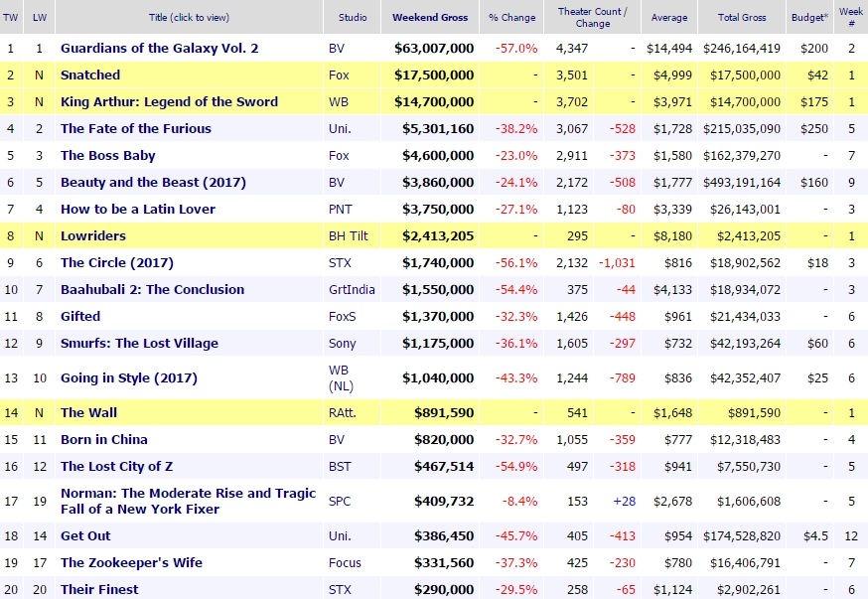Open Smurfs: The Lost Village link
Image resolution: width=868 pixels, height=599 pixels.
click(x=139, y=344)
